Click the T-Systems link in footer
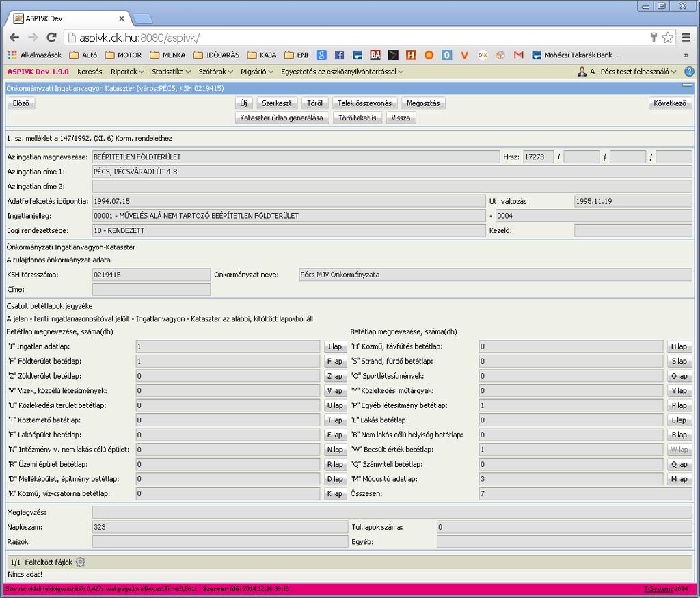Viewport: 700px width, 598px height. pyautogui.click(x=658, y=588)
